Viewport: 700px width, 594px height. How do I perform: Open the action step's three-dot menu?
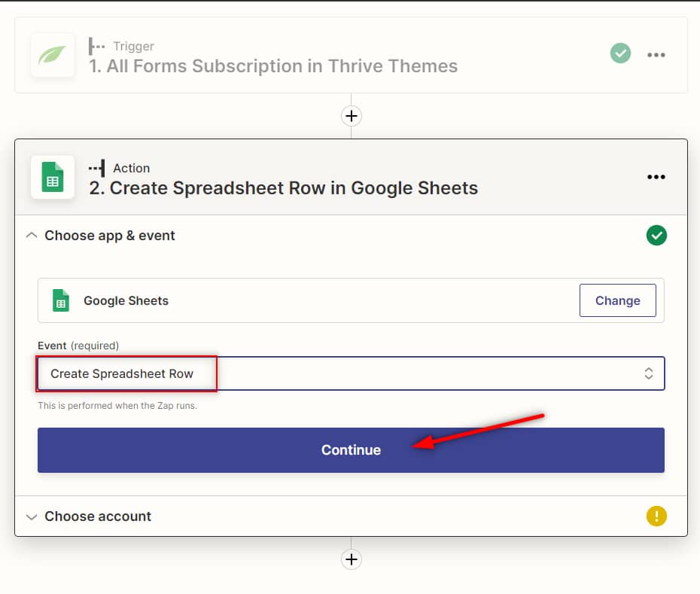tap(656, 177)
